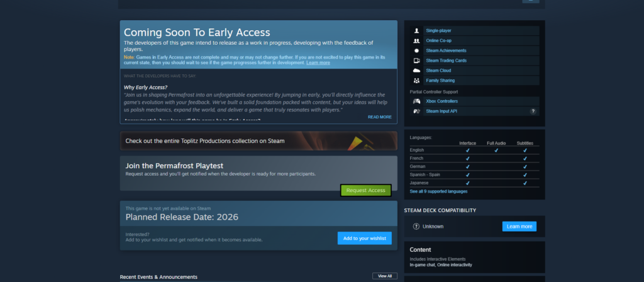644x282 pixels.
Task: Click the "Interested?" wishlist prompt text
Action: coord(138,234)
